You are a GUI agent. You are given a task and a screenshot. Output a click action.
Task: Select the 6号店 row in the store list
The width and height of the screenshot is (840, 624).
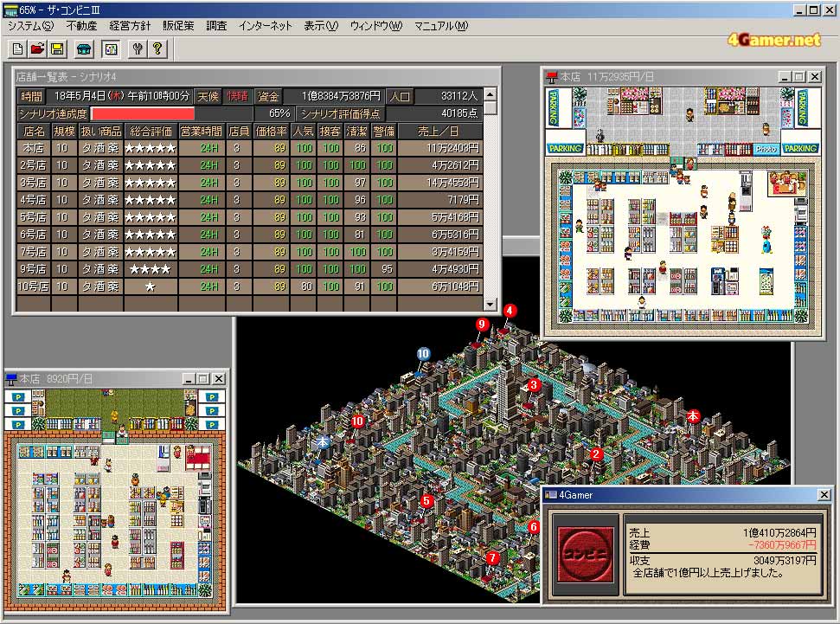pyautogui.click(x=250, y=235)
